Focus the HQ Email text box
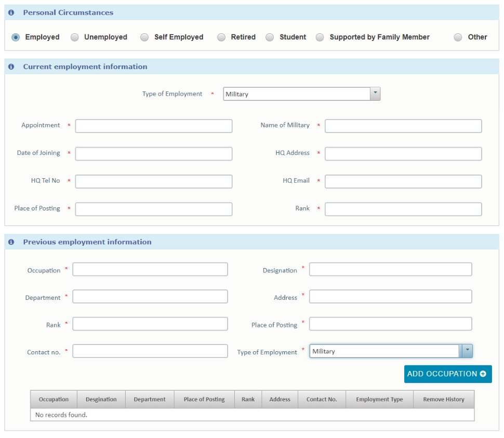Viewport: 504px width, 438px height. click(403, 181)
